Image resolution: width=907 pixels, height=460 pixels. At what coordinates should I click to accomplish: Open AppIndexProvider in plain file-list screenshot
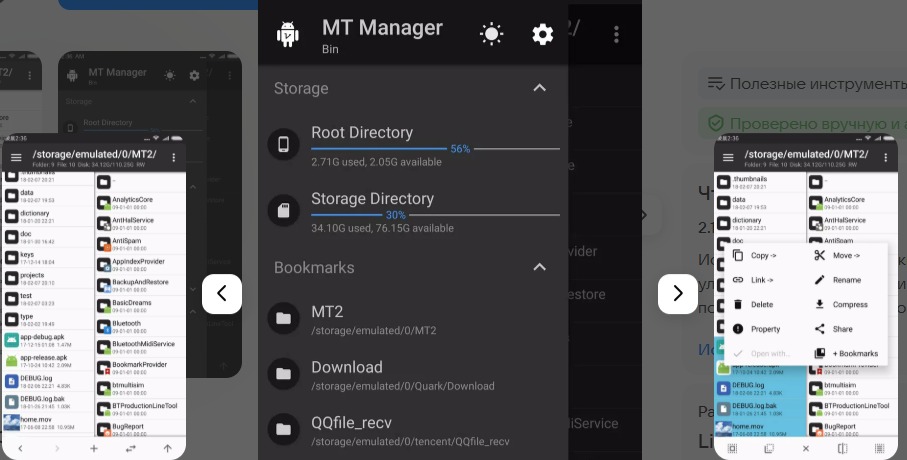pyautogui.click(x=141, y=265)
